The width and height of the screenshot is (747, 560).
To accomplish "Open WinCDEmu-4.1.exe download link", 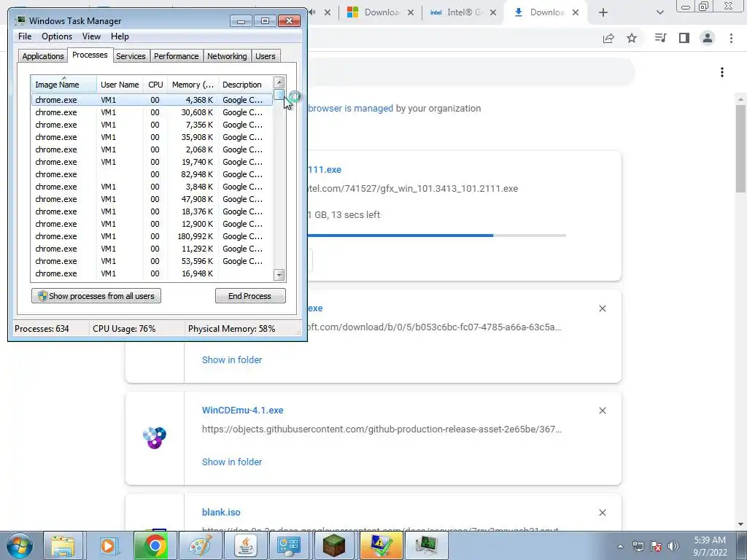I will coord(242,410).
